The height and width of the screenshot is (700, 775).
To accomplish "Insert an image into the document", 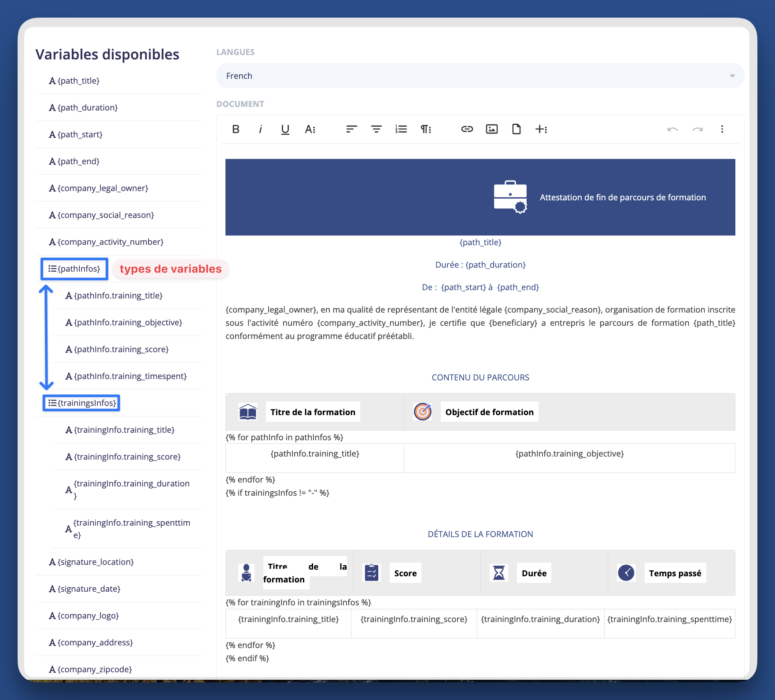I will click(x=491, y=129).
